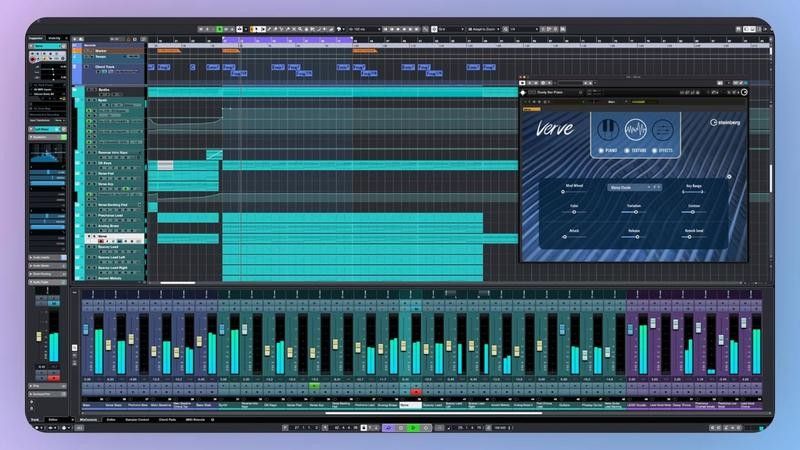800x450 pixels.
Task: Click the project horizontal scrollbar below tracks
Action: (178, 283)
